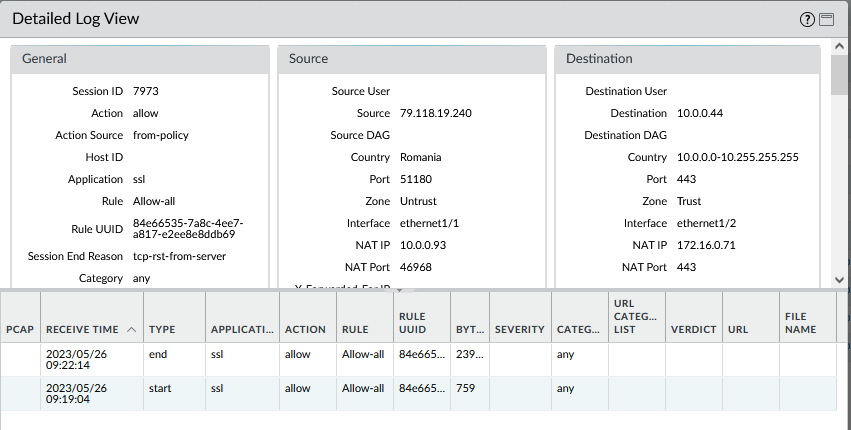Click the URL Category List column header
This screenshot has width=851, height=430.
[636, 316]
